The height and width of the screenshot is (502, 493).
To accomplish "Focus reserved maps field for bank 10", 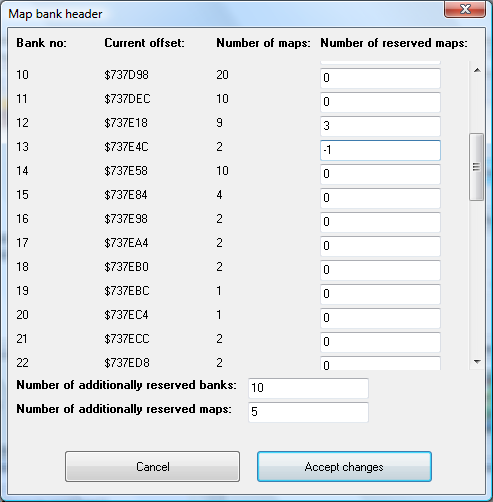I will click(x=380, y=78).
